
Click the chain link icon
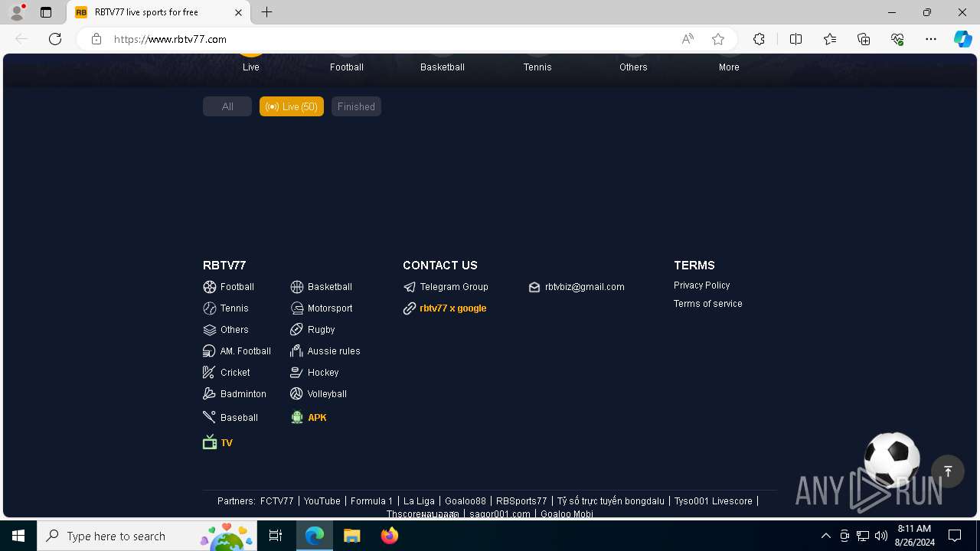coord(410,308)
